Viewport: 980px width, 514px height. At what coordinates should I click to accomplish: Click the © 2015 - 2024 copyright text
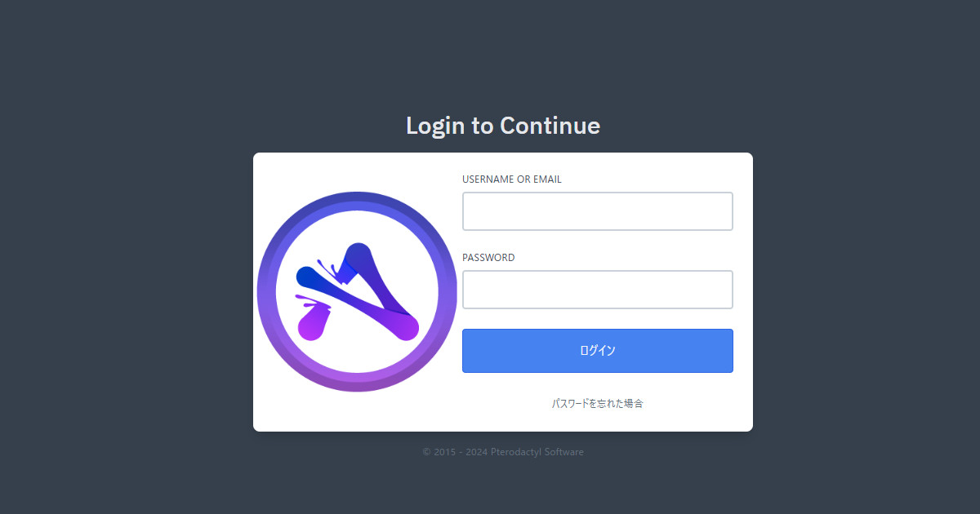[x=455, y=452]
